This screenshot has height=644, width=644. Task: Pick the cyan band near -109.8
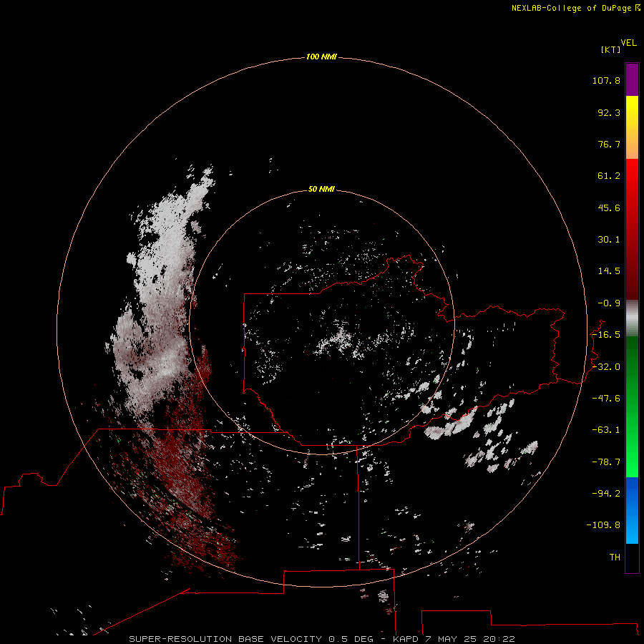coord(632,528)
